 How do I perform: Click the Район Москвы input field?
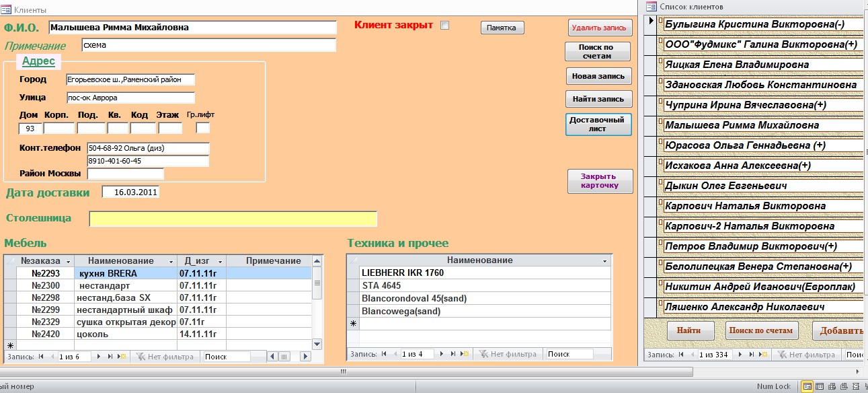tap(125, 174)
